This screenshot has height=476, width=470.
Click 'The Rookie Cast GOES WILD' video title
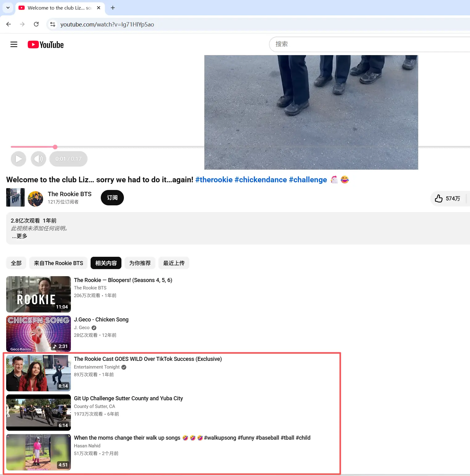[x=148, y=359]
